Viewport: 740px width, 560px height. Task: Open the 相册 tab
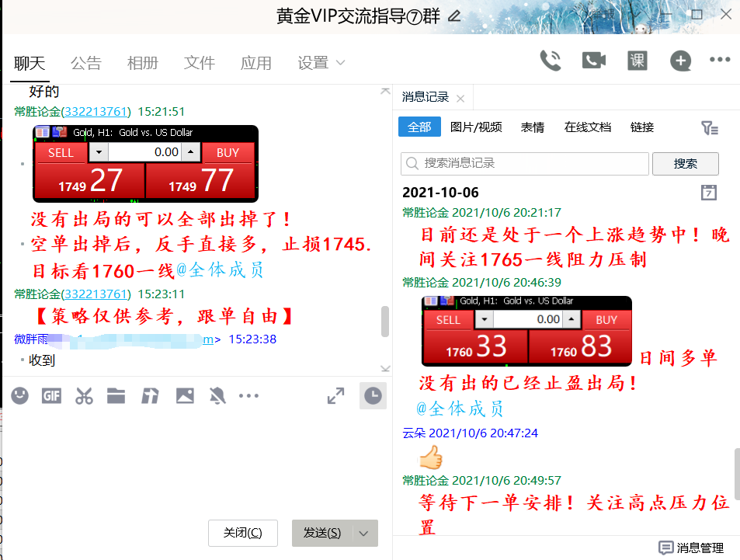point(143,63)
